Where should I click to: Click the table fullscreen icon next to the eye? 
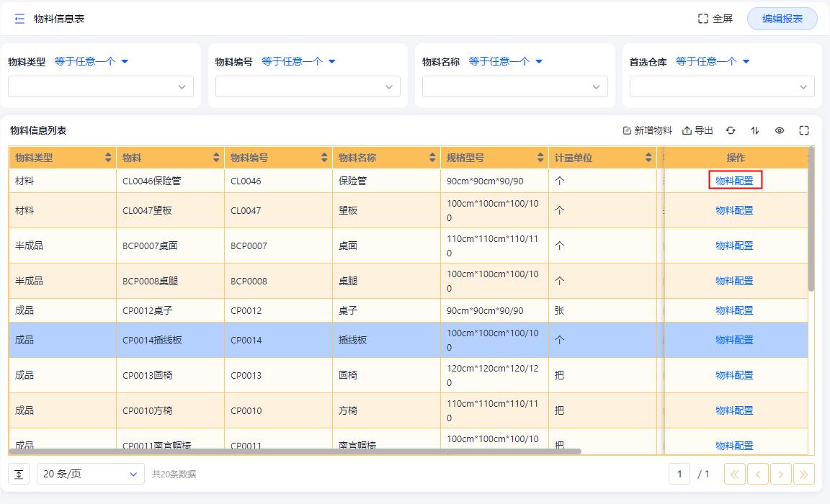804,130
